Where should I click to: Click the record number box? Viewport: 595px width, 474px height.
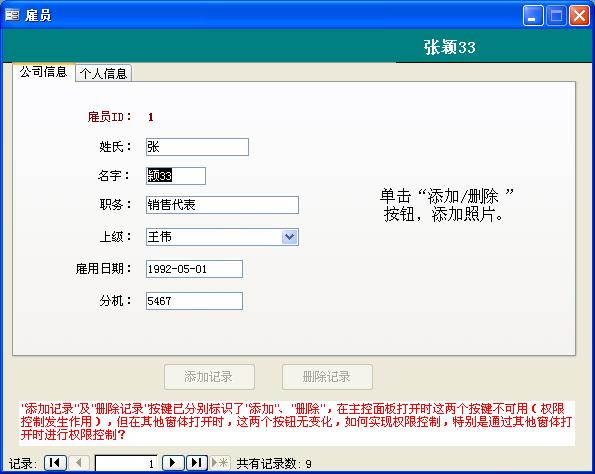[126, 463]
